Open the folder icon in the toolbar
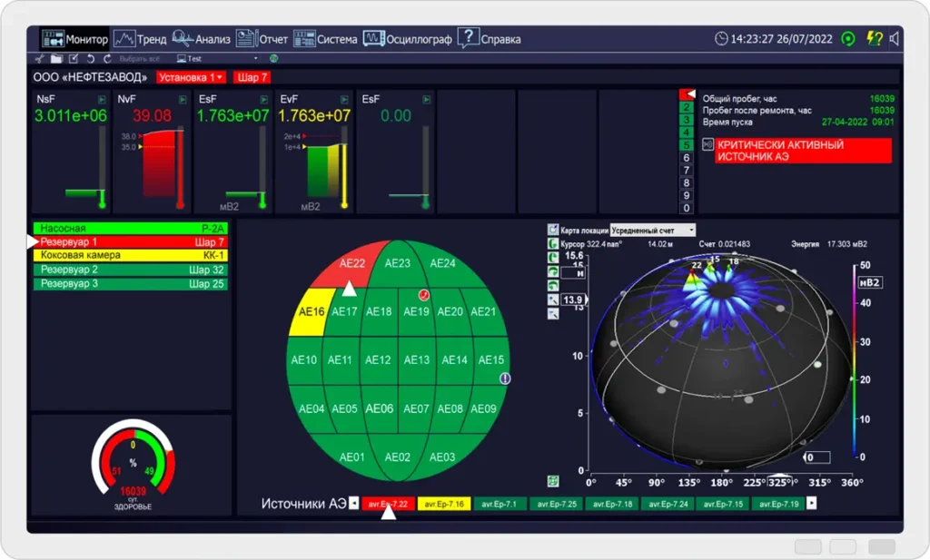 tap(56, 59)
